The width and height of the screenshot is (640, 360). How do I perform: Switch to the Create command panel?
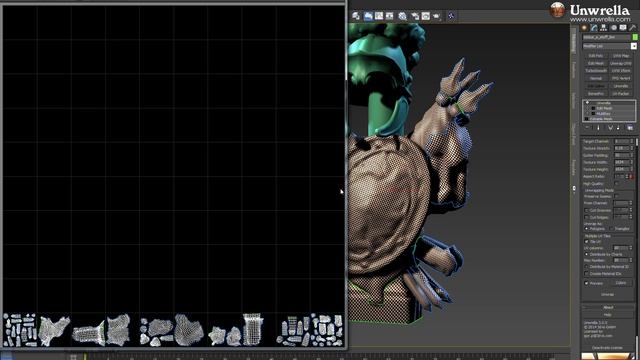point(584,28)
